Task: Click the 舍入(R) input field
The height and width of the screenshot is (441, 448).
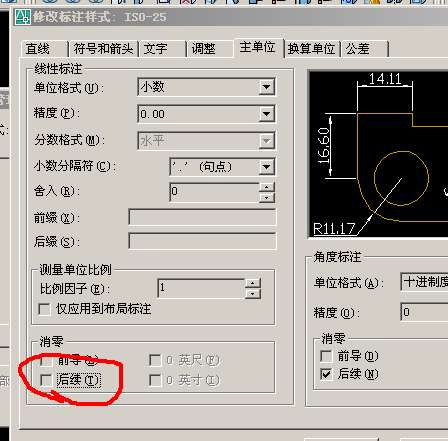Action: (214, 192)
